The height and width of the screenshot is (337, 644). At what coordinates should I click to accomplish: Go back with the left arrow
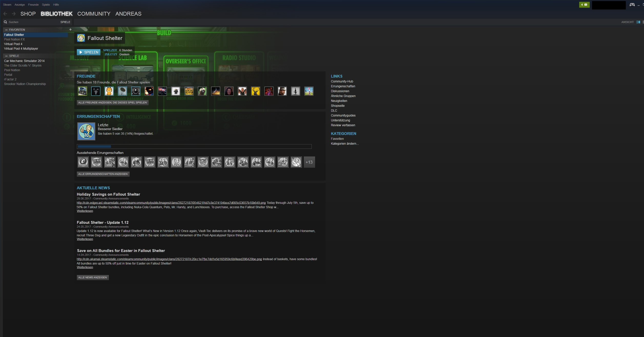click(x=5, y=14)
